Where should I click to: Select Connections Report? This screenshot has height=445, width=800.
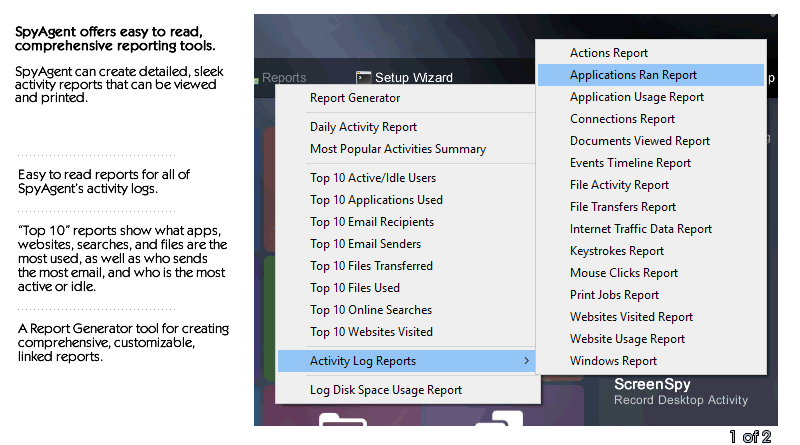[651, 118]
